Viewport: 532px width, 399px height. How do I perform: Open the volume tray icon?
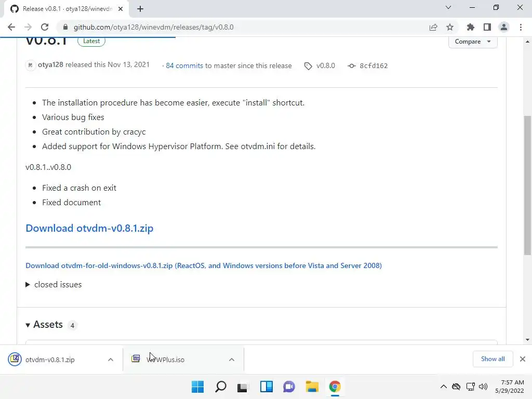(483, 387)
